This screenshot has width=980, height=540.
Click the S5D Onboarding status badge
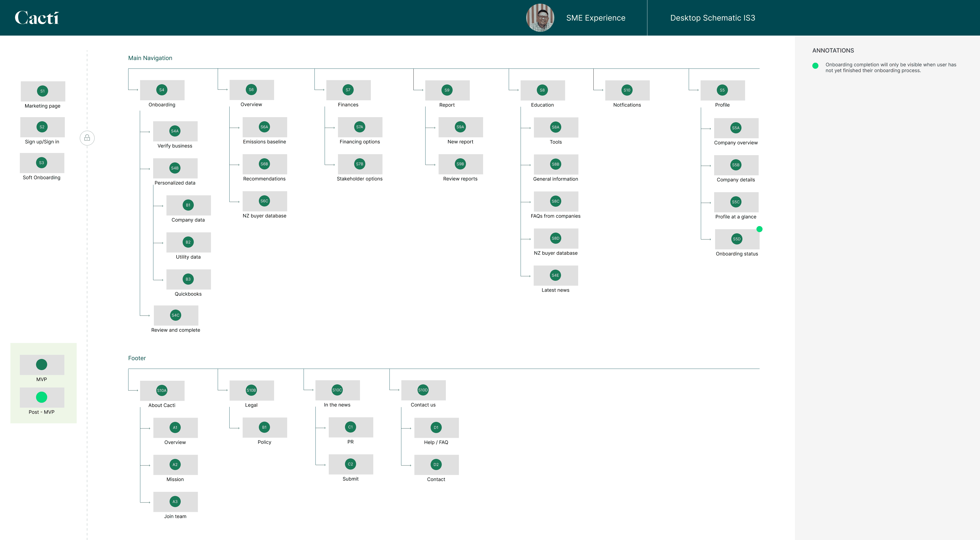[737, 239]
